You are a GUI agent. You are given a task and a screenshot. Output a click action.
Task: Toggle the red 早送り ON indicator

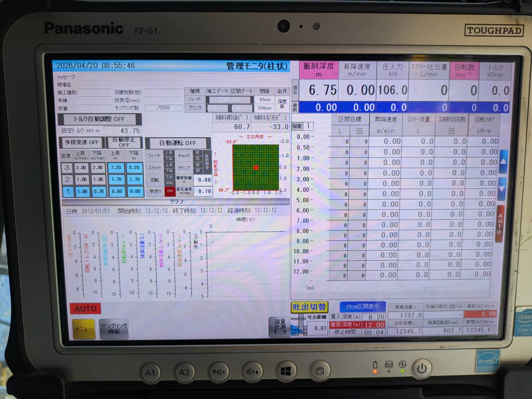pos(170,191)
